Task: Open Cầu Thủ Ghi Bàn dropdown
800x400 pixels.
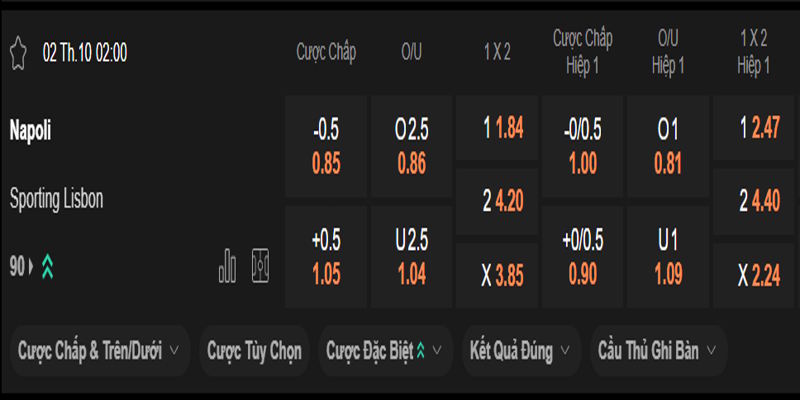Action: [x=657, y=350]
